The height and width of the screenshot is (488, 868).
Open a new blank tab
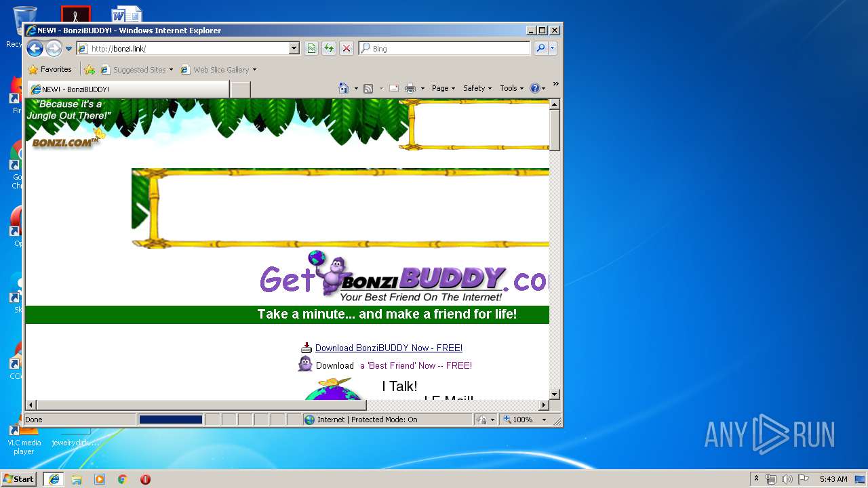(x=241, y=89)
